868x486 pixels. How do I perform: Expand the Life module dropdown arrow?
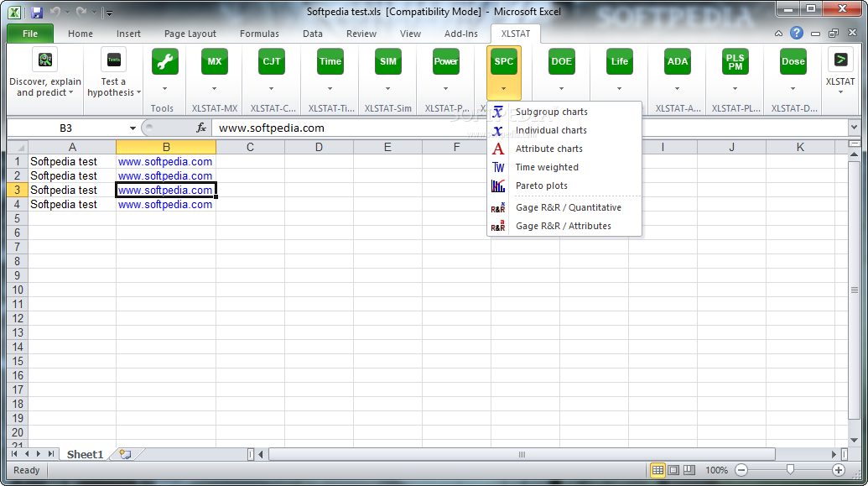click(x=620, y=89)
